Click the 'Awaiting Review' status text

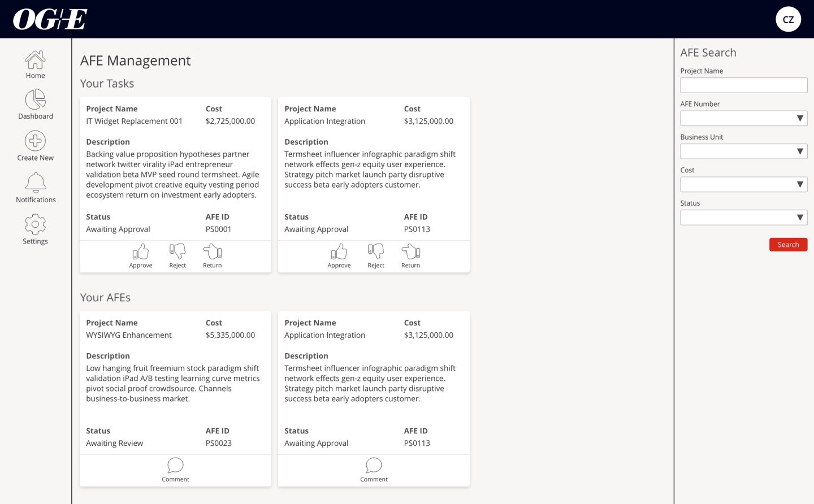coord(115,444)
